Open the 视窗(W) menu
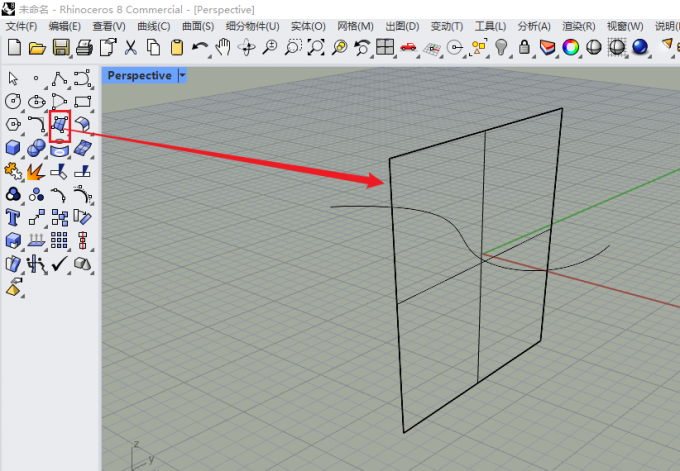This screenshot has height=471, width=680. pyautogui.click(x=625, y=26)
